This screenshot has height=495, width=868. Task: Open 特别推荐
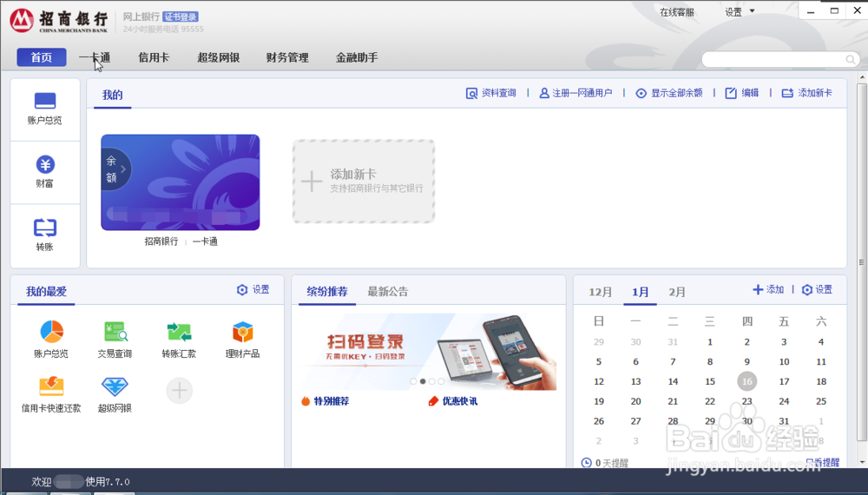click(325, 401)
